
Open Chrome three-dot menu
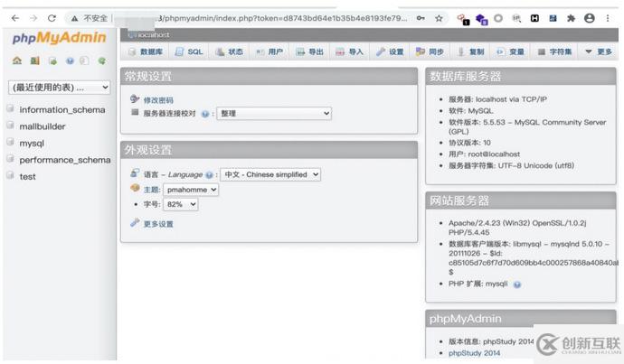coord(608,18)
